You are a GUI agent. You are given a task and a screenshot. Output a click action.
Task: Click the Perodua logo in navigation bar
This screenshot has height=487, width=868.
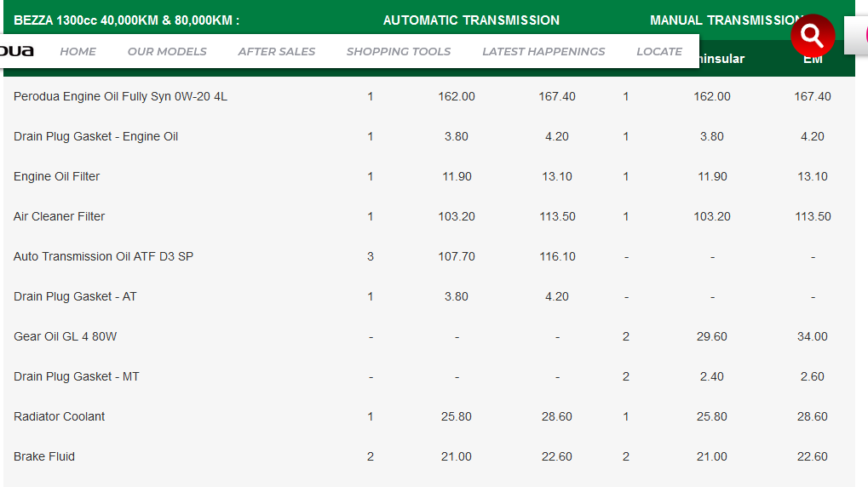point(17,51)
